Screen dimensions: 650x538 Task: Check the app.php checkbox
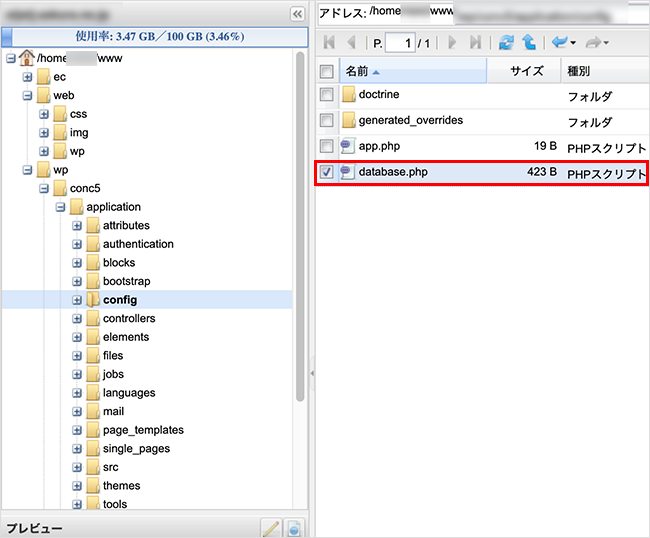pyautogui.click(x=327, y=146)
